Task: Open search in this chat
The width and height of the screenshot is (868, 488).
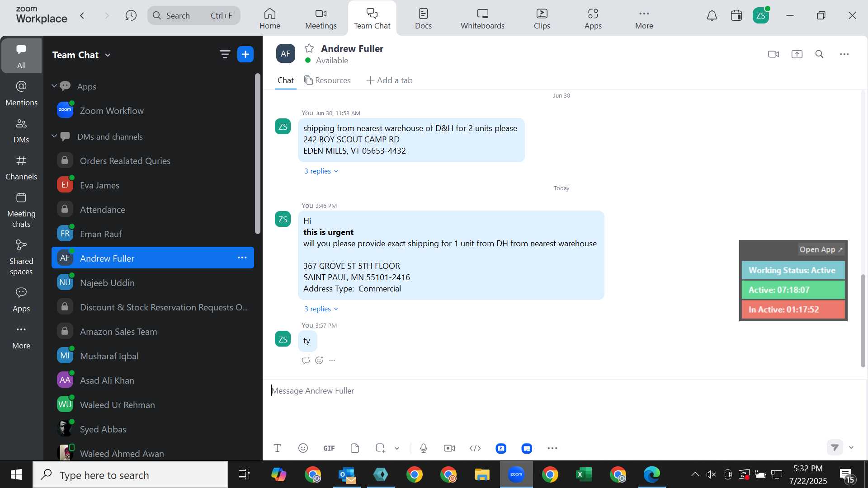Action: tap(819, 54)
